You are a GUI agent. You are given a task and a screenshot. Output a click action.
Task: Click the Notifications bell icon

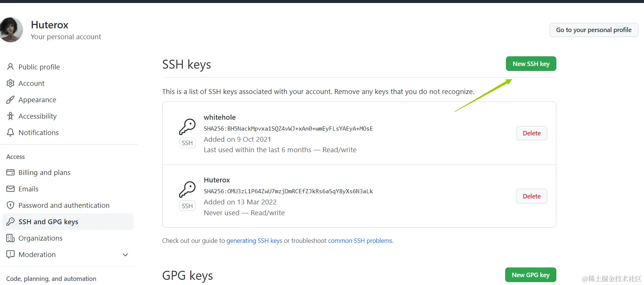10,132
